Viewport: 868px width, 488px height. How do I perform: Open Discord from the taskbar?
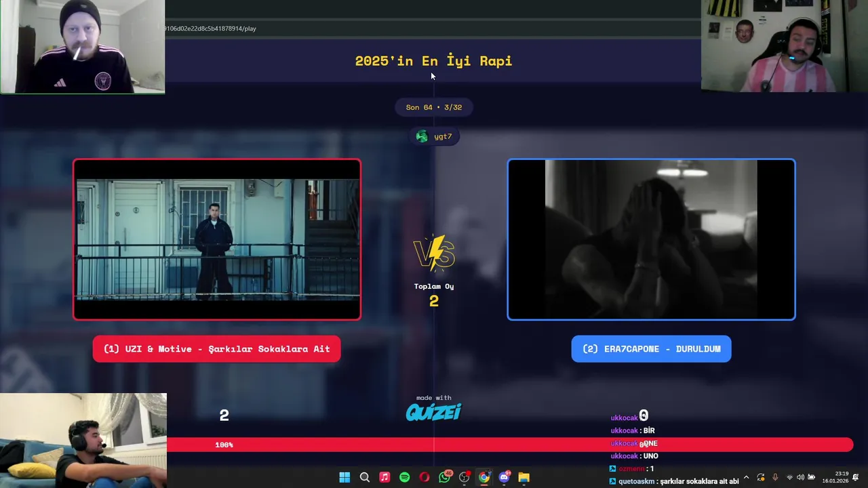(504, 477)
